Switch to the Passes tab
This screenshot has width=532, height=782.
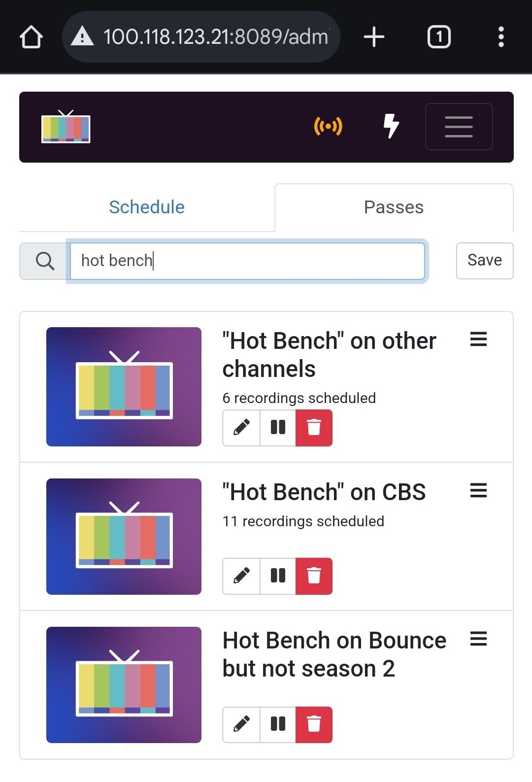pos(394,207)
